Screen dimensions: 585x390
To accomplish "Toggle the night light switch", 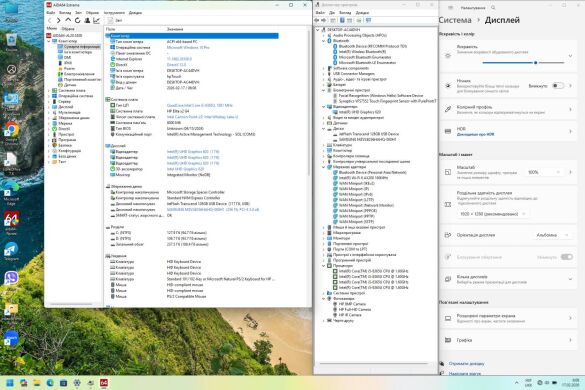I will pyautogui.click(x=558, y=86).
